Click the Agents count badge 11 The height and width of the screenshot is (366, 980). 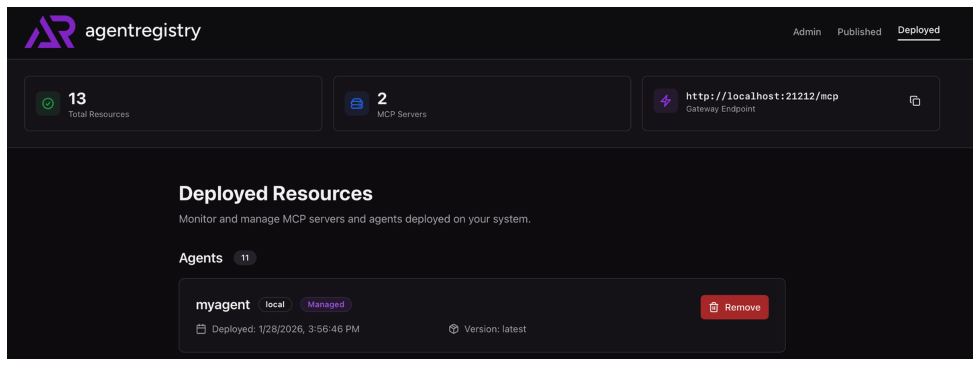(x=245, y=258)
